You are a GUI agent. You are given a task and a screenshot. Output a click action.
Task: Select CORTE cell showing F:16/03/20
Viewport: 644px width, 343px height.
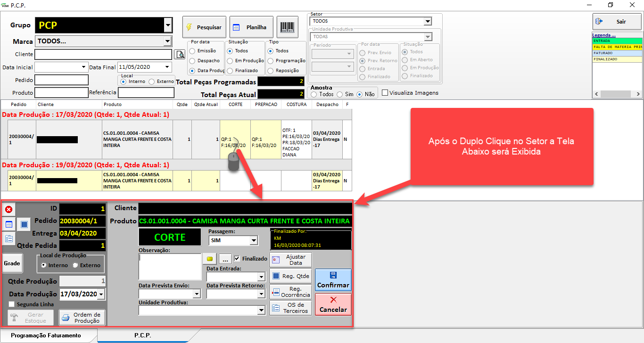[235, 139]
